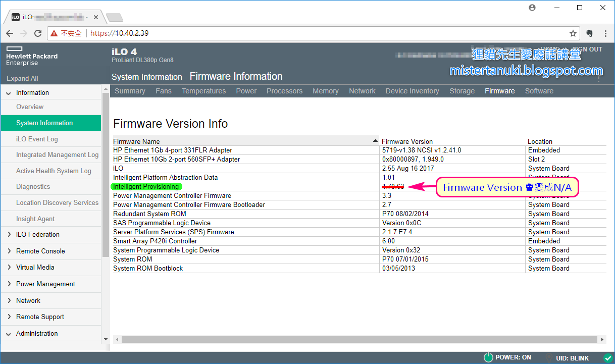This screenshot has width=615, height=364.
Task: Click the not-secure warning triangle
Action: point(54,33)
